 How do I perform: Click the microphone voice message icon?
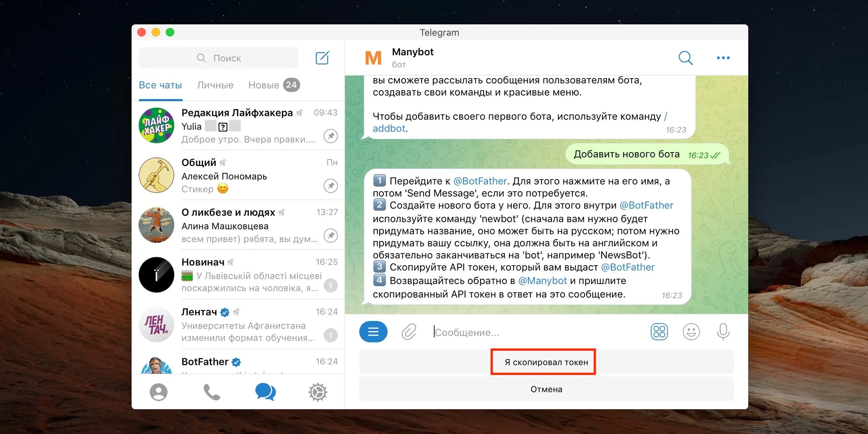coord(723,332)
